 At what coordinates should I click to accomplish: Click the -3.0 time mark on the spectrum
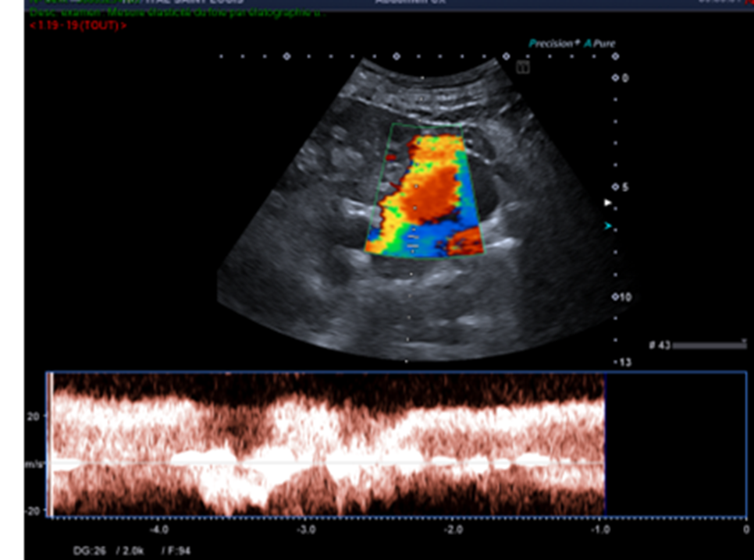[307, 529]
